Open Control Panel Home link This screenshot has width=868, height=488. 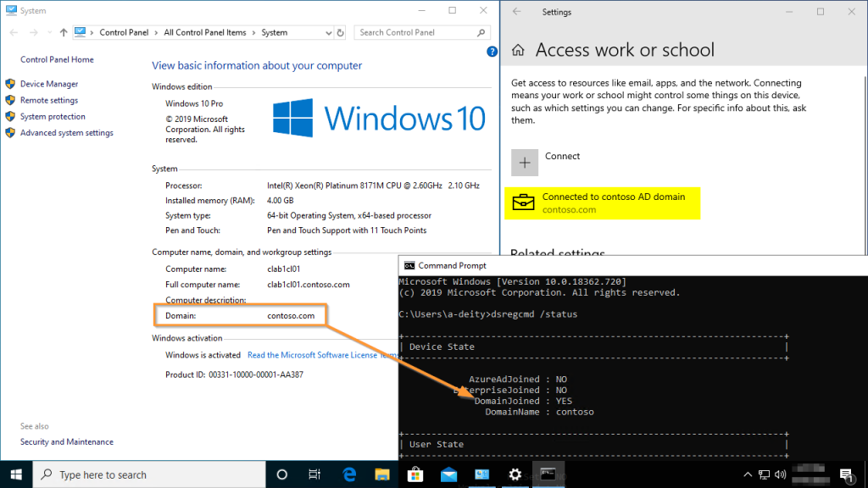[x=57, y=60]
